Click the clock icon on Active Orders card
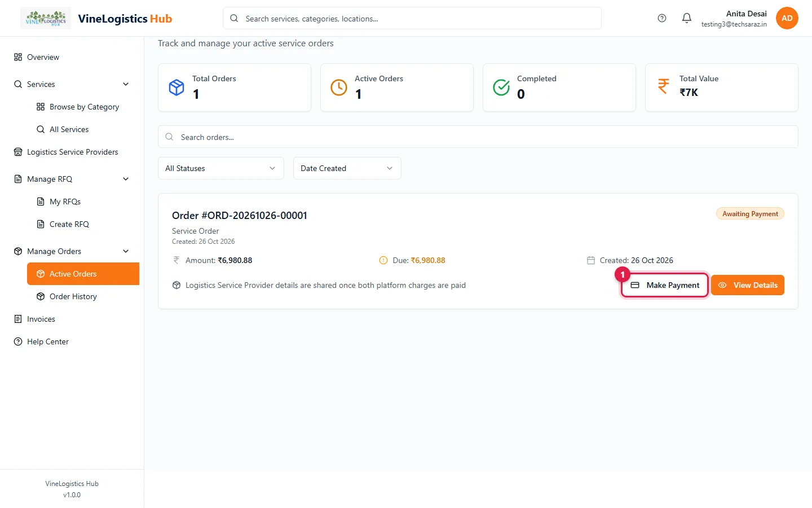 point(339,87)
